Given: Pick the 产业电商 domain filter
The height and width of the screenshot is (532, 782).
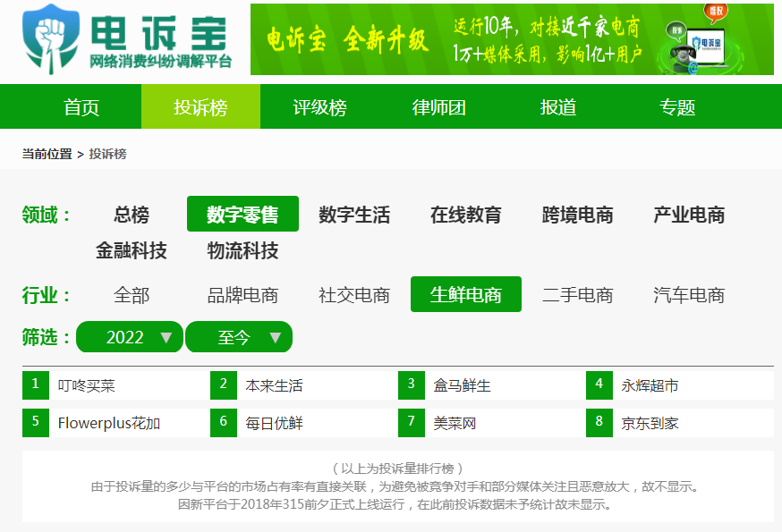Looking at the screenshot, I should point(689,215).
